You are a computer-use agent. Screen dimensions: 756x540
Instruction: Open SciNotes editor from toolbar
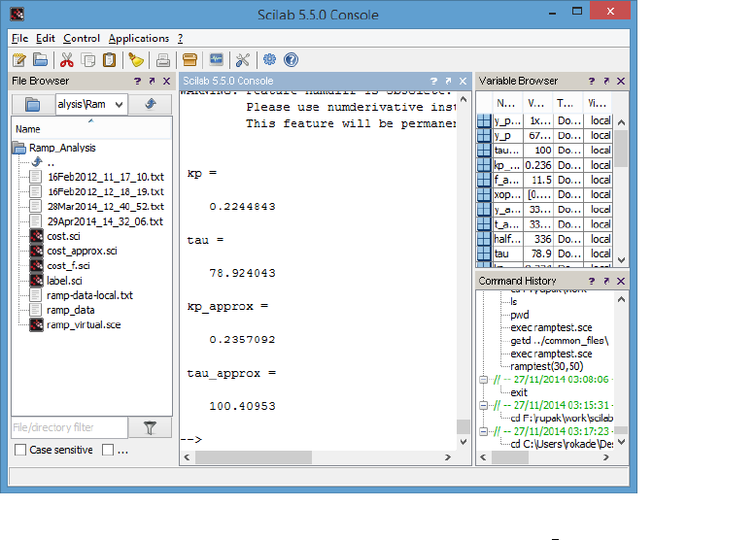[19, 60]
